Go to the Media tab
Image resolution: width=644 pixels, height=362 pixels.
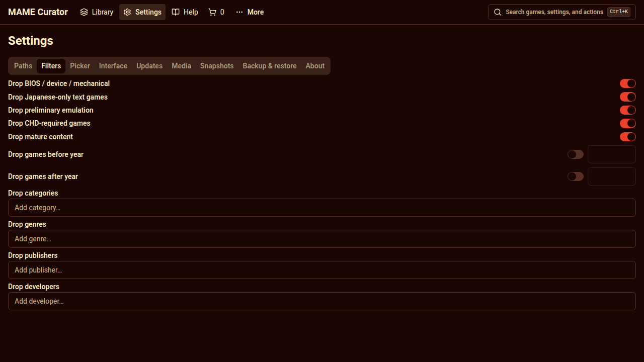(181, 66)
